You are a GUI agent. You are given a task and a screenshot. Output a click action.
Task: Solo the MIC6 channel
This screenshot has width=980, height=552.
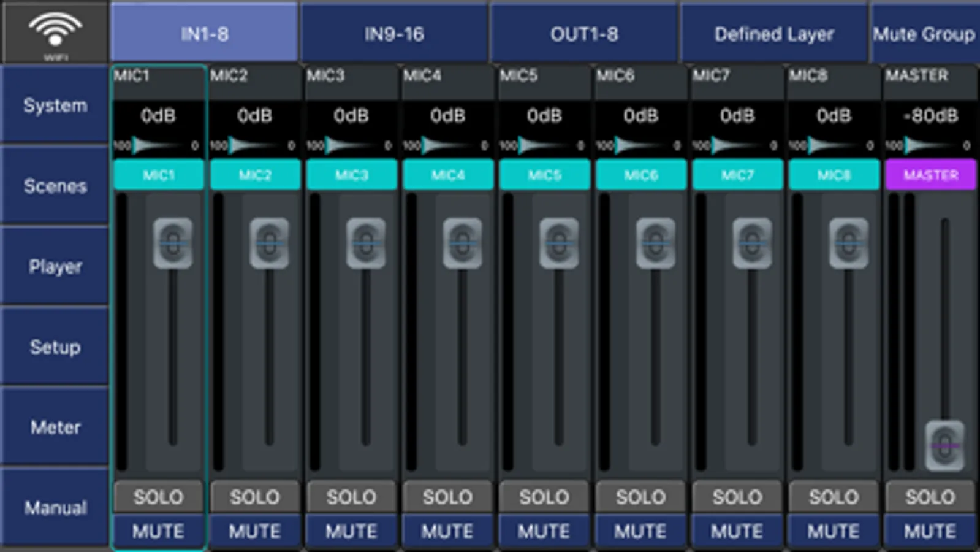[x=640, y=497]
